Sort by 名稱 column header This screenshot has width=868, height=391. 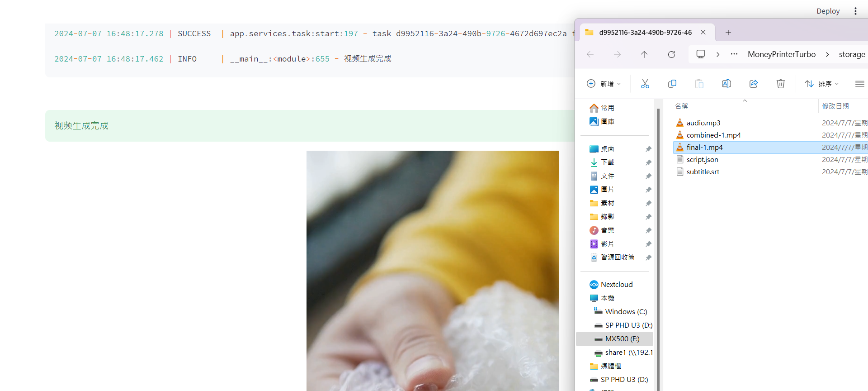click(x=681, y=106)
